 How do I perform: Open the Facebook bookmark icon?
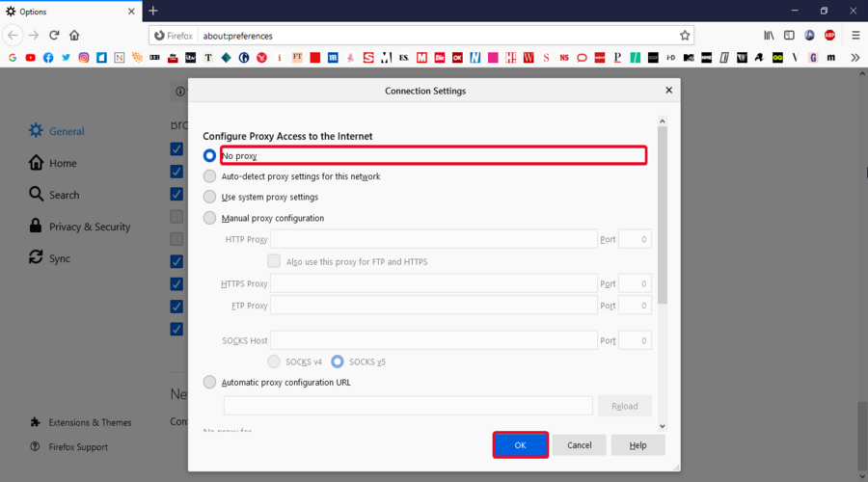tap(48, 58)
